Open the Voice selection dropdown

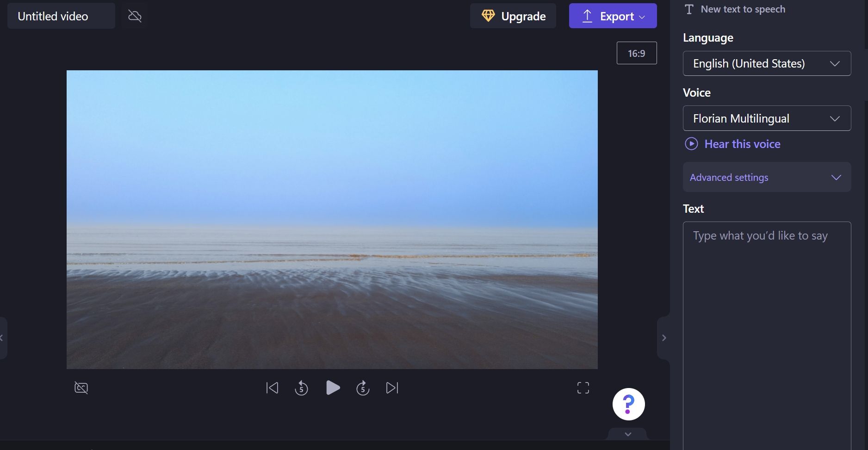point(766,118)
